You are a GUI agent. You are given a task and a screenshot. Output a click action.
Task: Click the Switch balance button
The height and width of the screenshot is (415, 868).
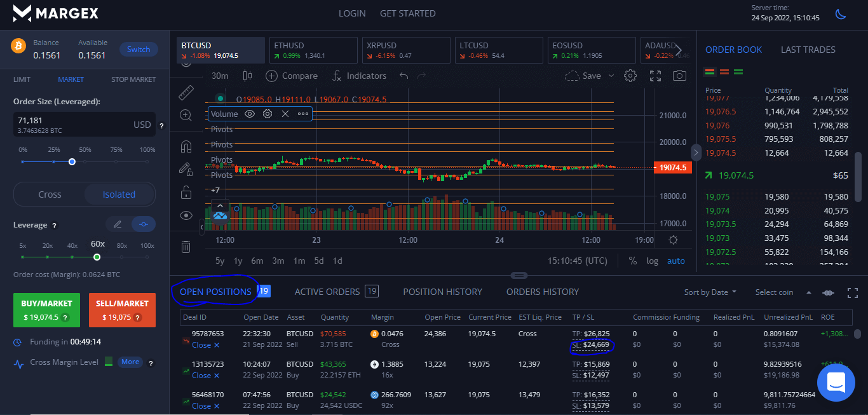pos(139,49)
